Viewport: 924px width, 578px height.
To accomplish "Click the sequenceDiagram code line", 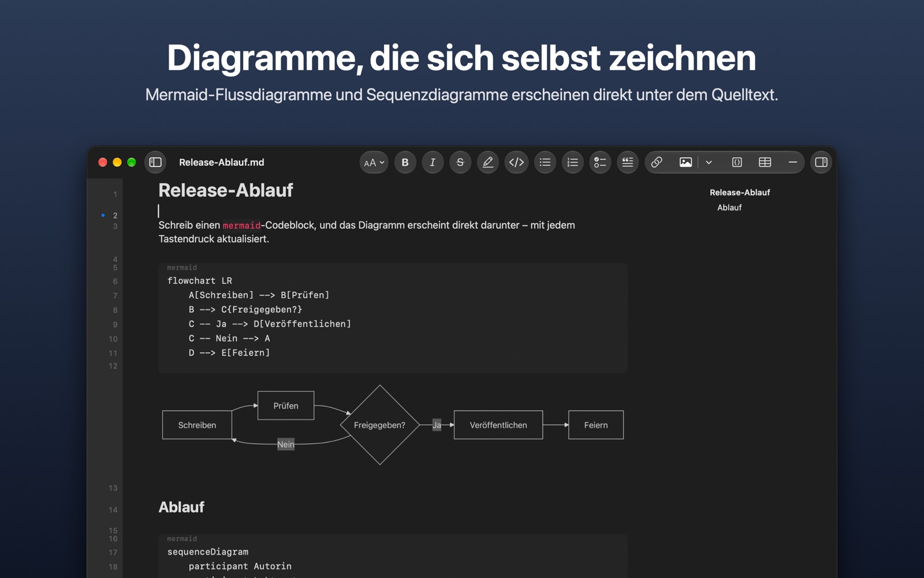I will [208, 552].
